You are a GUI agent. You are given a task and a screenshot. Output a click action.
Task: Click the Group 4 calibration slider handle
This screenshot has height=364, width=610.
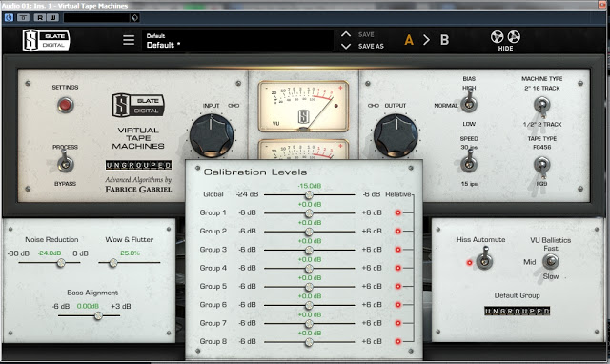click(x=309, y=269)
